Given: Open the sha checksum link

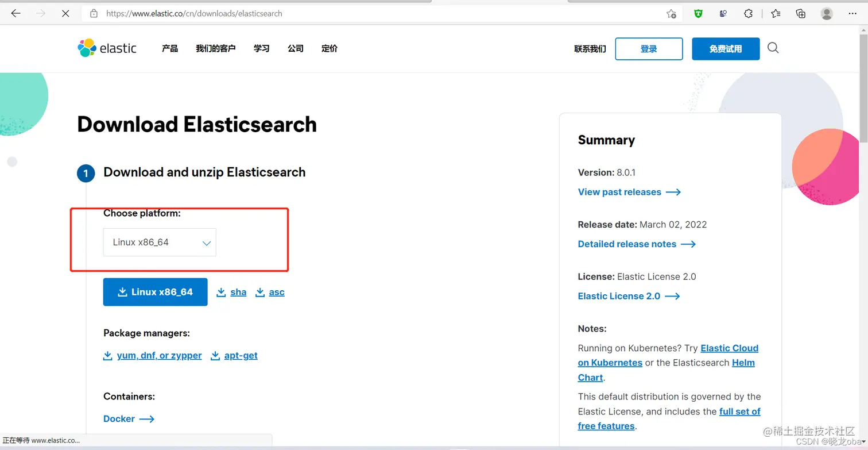Looking at the screenshot, I should click(x=238, y=293).
